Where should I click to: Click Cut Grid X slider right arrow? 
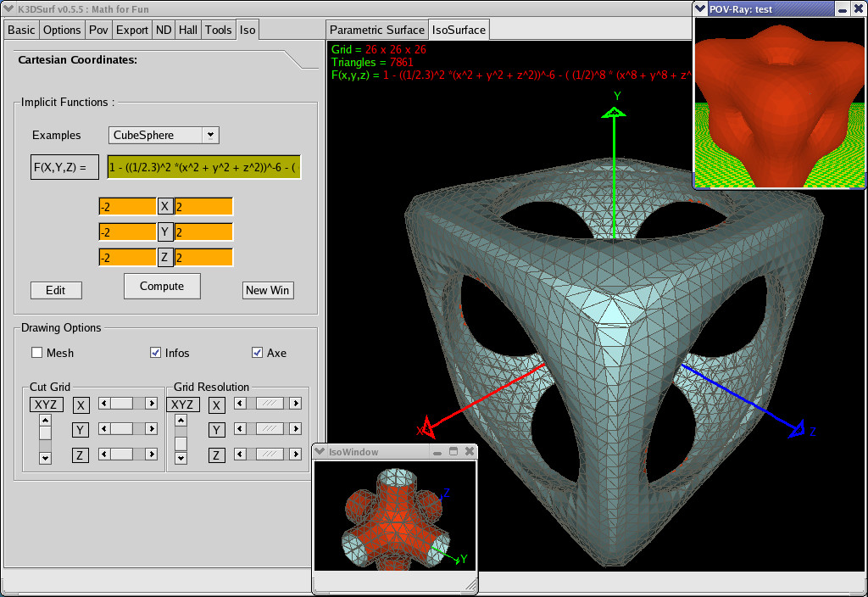151,404
